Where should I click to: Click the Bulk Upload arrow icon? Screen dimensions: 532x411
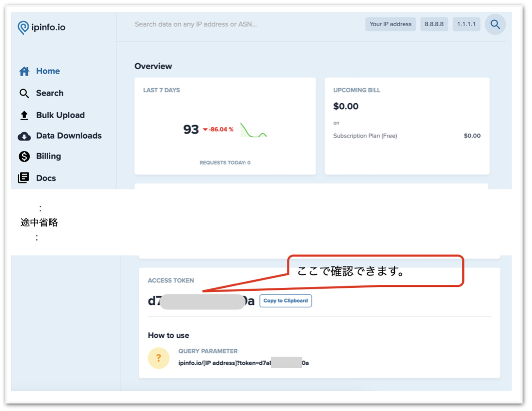coord(24,115)
